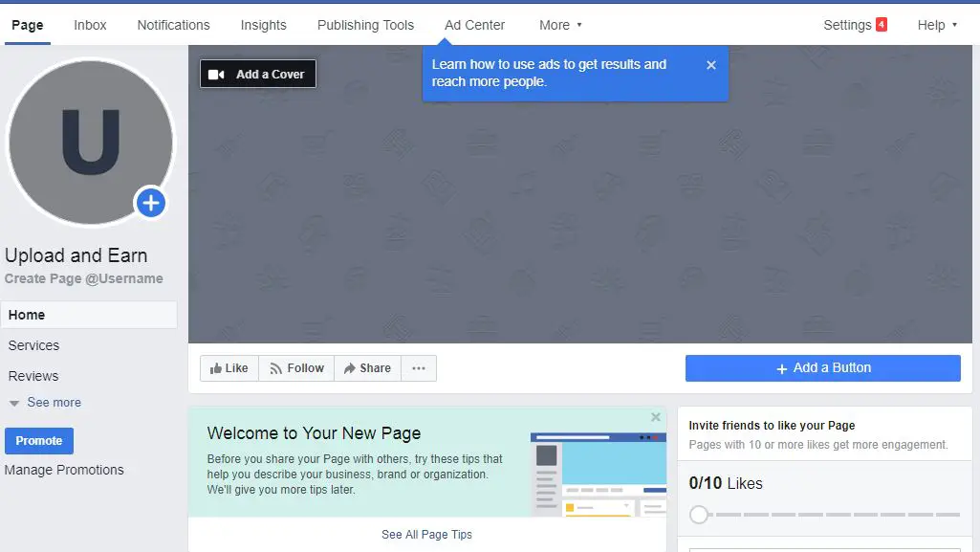Click the Promote button
The width and height of the screenshot is (980, 552).
point(39,441)
